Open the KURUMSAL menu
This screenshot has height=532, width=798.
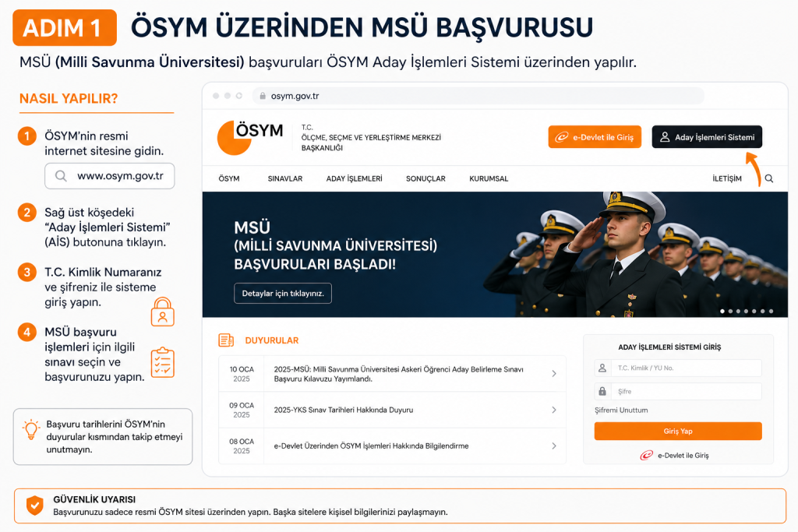click(489, 178)
